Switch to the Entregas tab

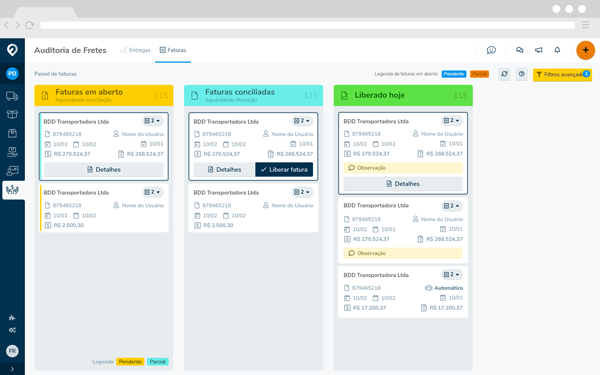pos(135,50)
